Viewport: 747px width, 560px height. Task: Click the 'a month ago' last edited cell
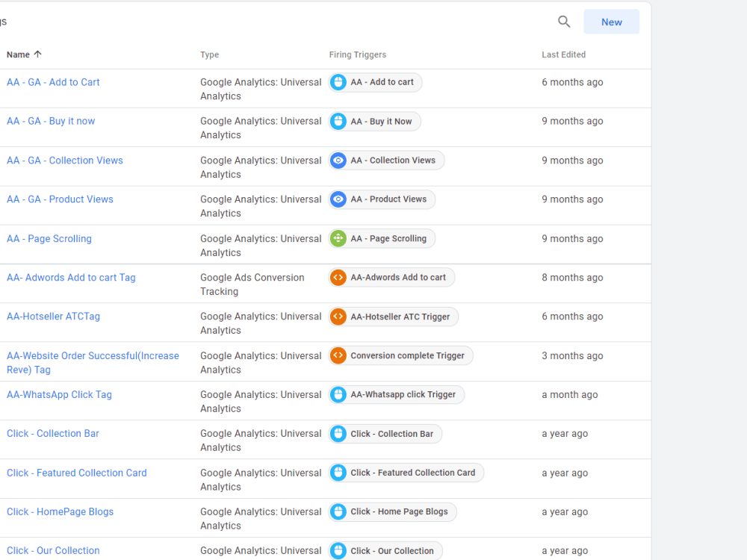click(569, 394)
